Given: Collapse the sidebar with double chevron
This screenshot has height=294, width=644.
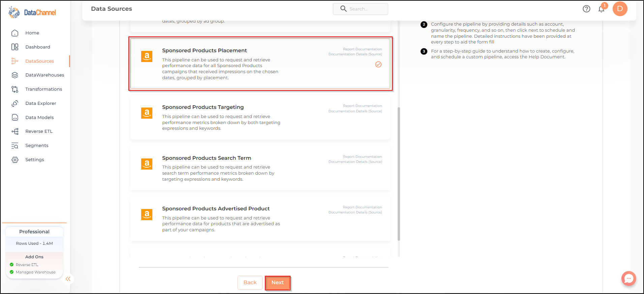Looking at the screenshot, I should point(68,279).
